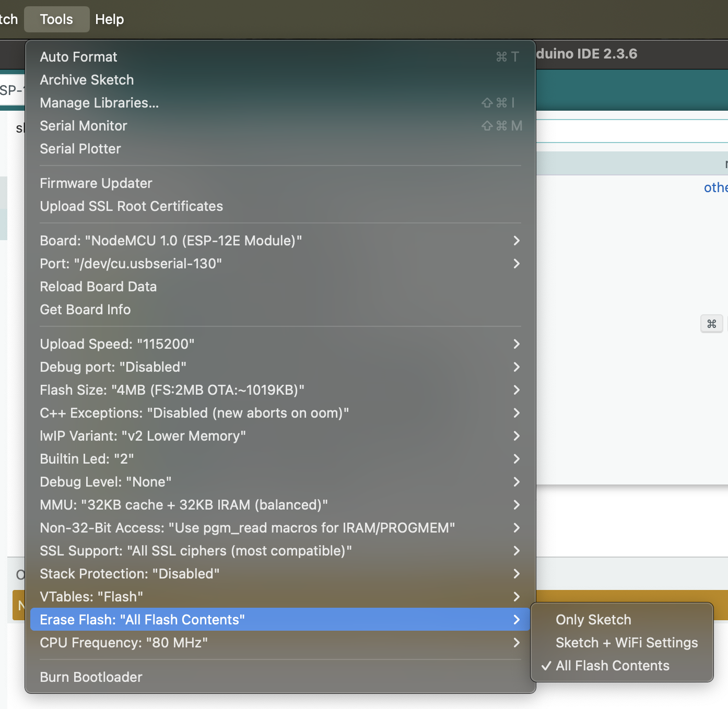Open Serial Monitor from Tools menu
Image resolution: width=728 pixels, height=709 pixels.
84,126
